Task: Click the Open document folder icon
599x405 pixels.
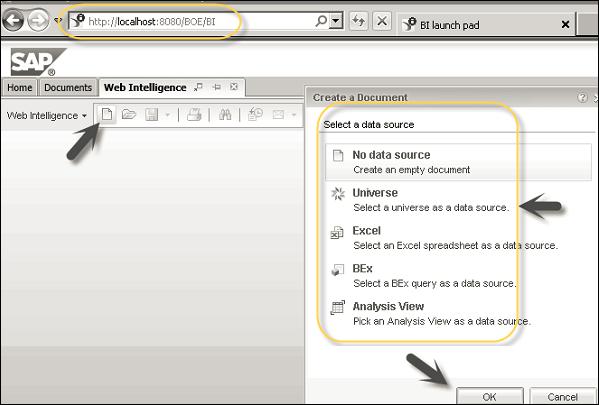Action: click(129, 114)
